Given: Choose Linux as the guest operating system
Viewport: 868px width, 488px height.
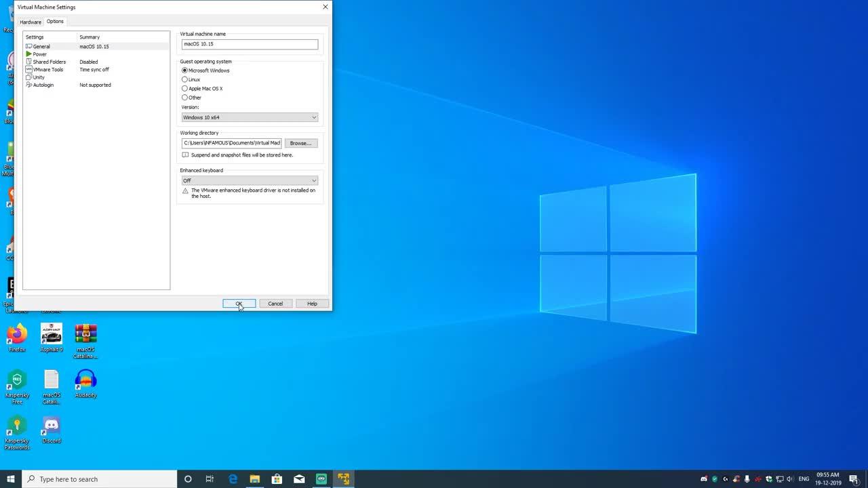Looking at the screenshot, I should 185,79.
